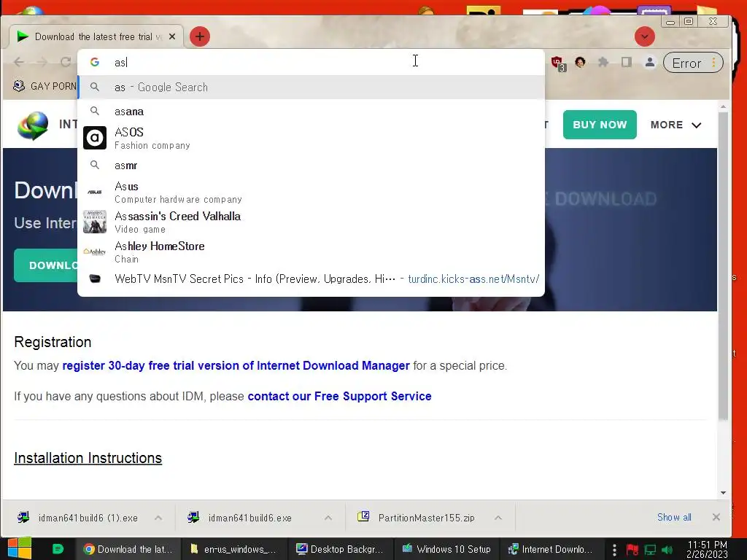Open the uBlock shield extension icon
Viewport: 747px width, 560px height.
point(557,63)
